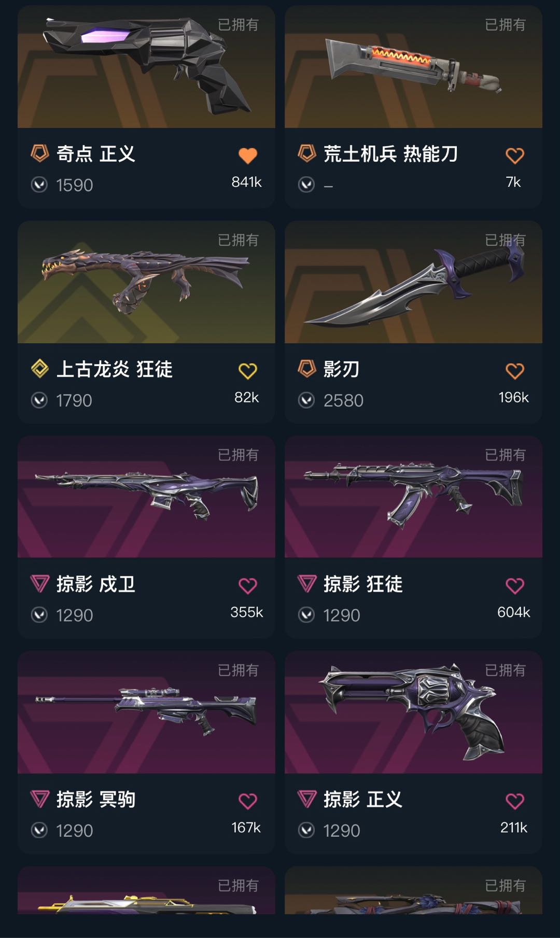Like the 影刃 knife skin
This screenshot has height=938, width=560.
pyautogui.click(x=515, y=371)
